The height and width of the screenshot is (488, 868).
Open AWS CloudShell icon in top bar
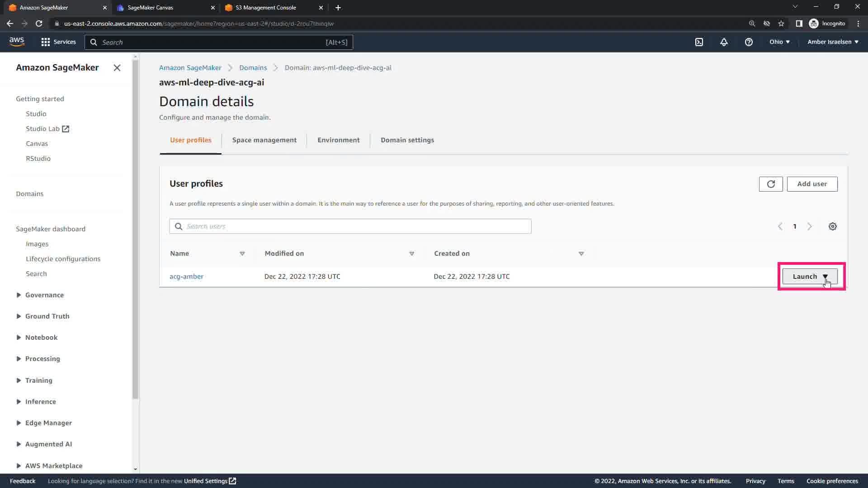[x=699, y=42]
